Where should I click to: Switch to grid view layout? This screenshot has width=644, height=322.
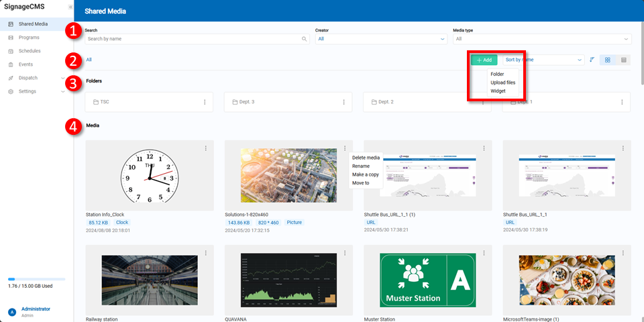point(607,60)
